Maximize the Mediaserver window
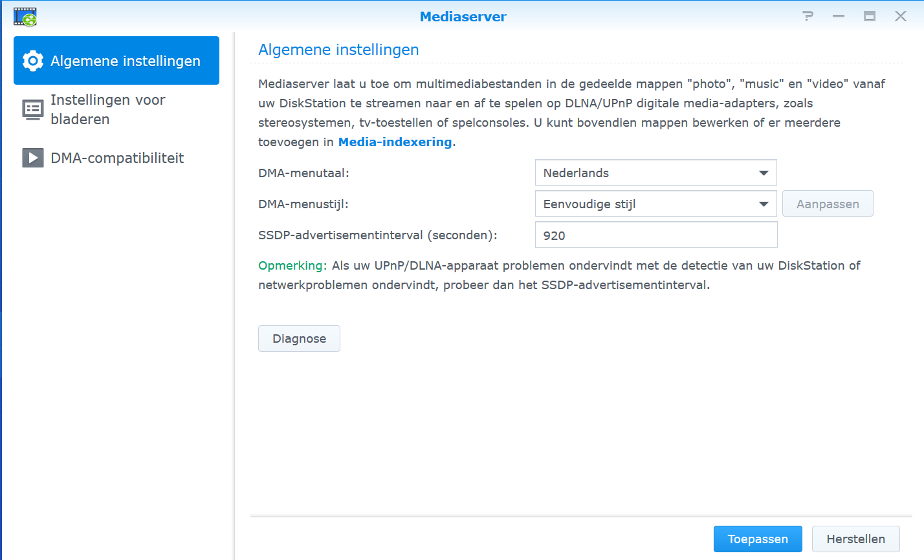924x560 pixels. [870, 16]
